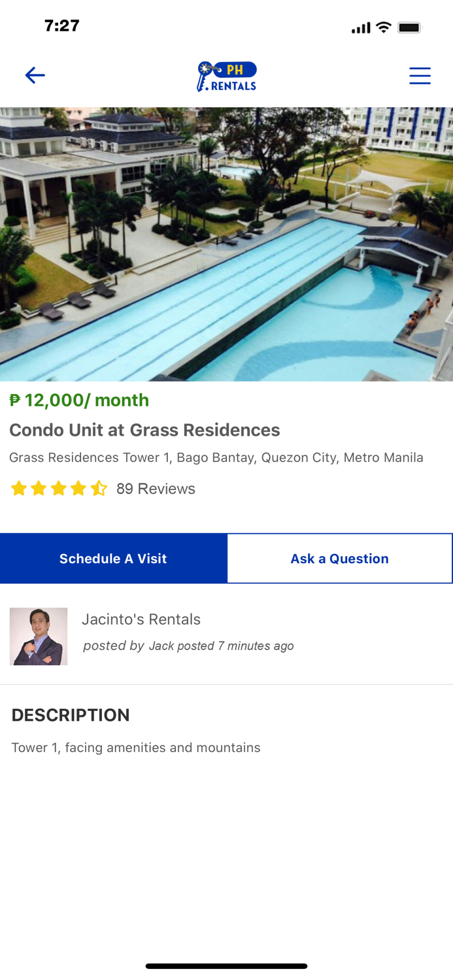Open the hamburger navigation menu

[420, 75]
